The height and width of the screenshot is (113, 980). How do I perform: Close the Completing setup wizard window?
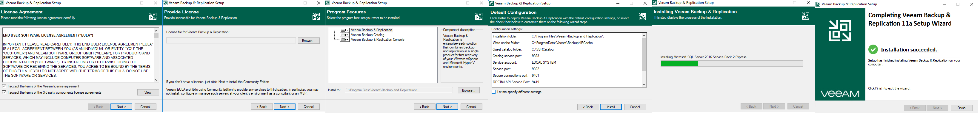(x=972, y=4)
